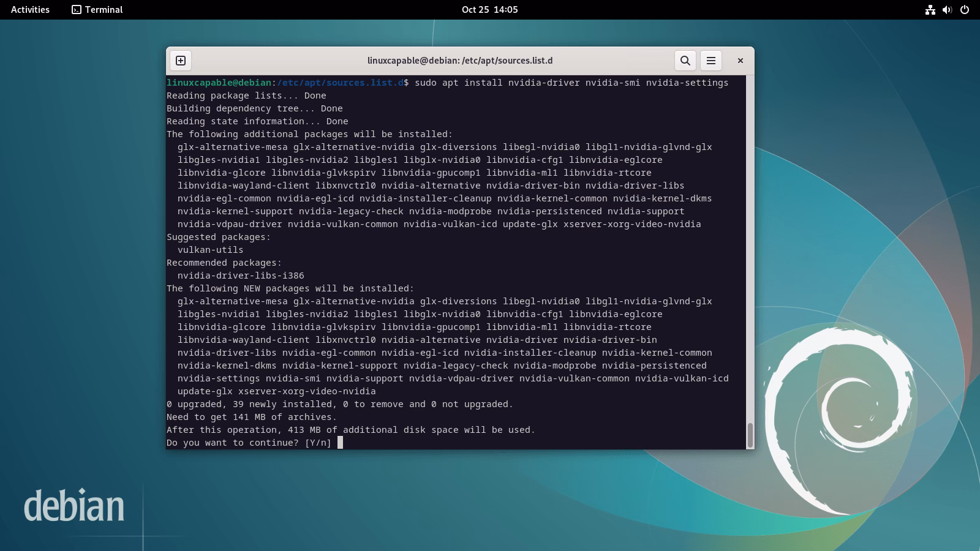Click the 'vulkan-utils' package name
Viewport: 980px width, 551px height.
point(211,250)
